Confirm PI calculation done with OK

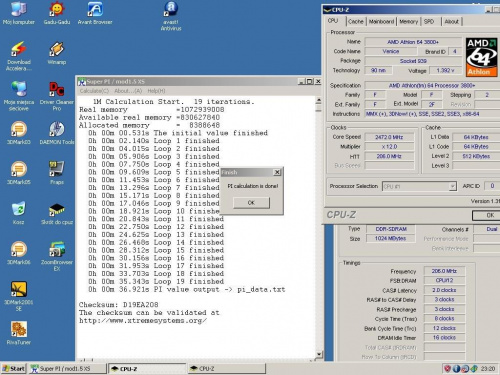coord(251,203)
